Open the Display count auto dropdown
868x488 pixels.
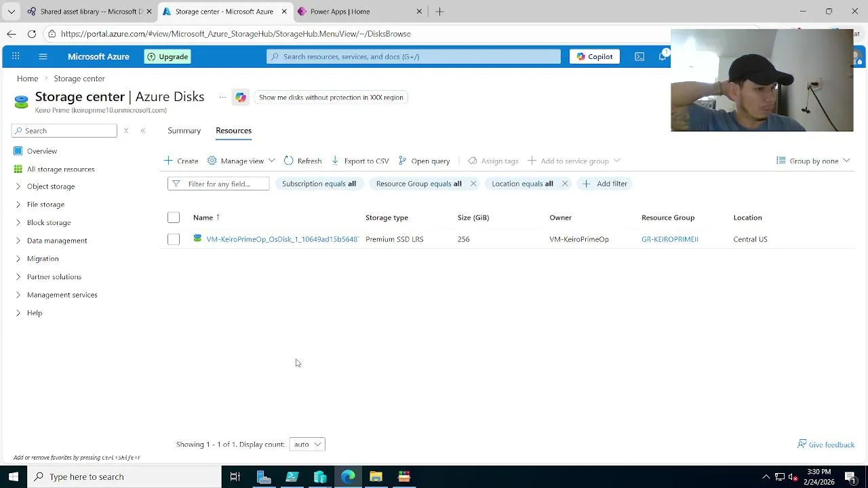point(307,445)
